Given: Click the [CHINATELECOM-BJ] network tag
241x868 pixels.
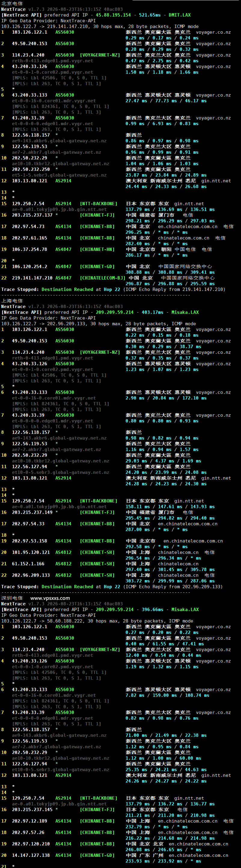Looking at the screenshot, I should 102,278.
